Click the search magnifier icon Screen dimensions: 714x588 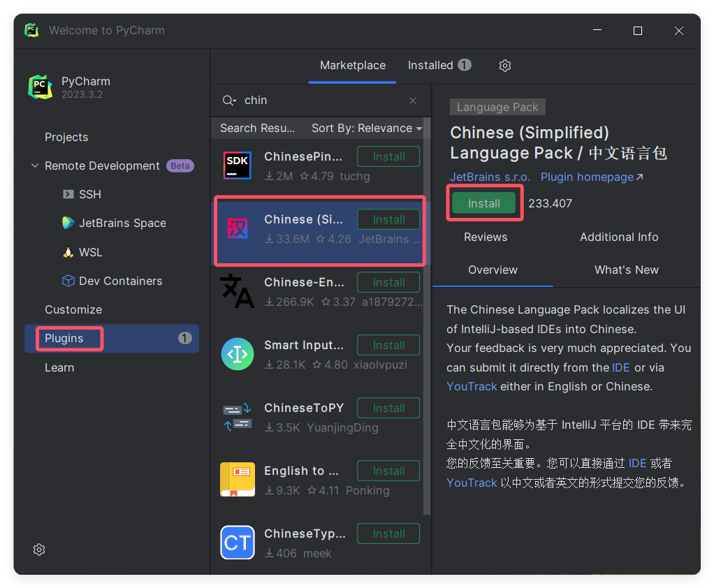pyautogui.click(x=228, y=101)
